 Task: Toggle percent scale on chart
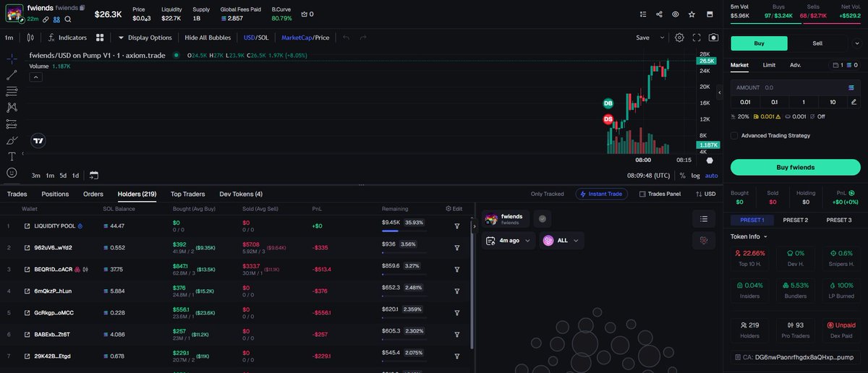coord(681,176)
